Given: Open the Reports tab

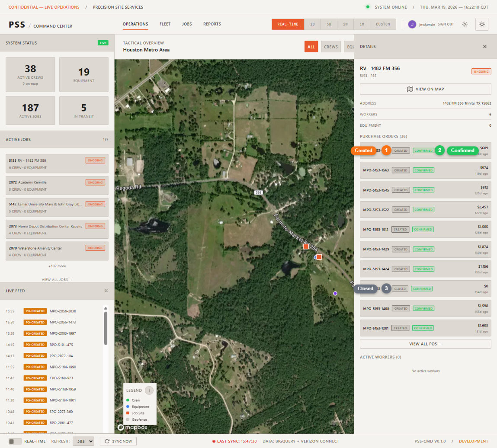Looking at the screenshot, I should pos(212,24).
